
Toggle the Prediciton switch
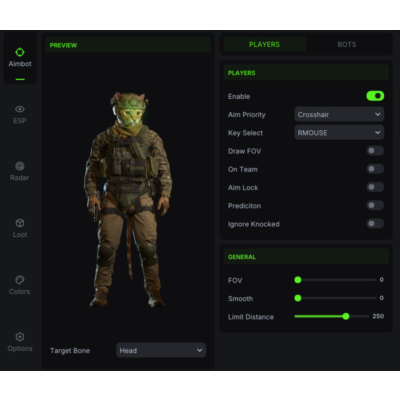pos(375,205)
